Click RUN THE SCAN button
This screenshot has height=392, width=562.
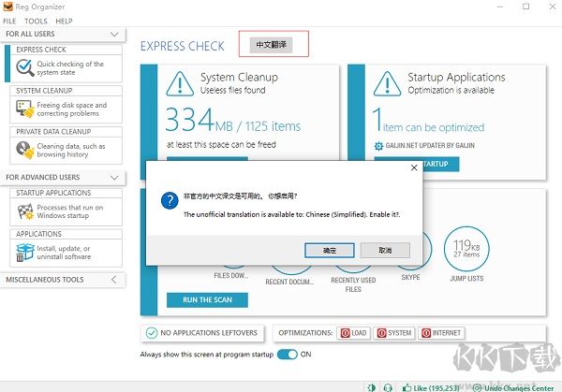(207, 300)
